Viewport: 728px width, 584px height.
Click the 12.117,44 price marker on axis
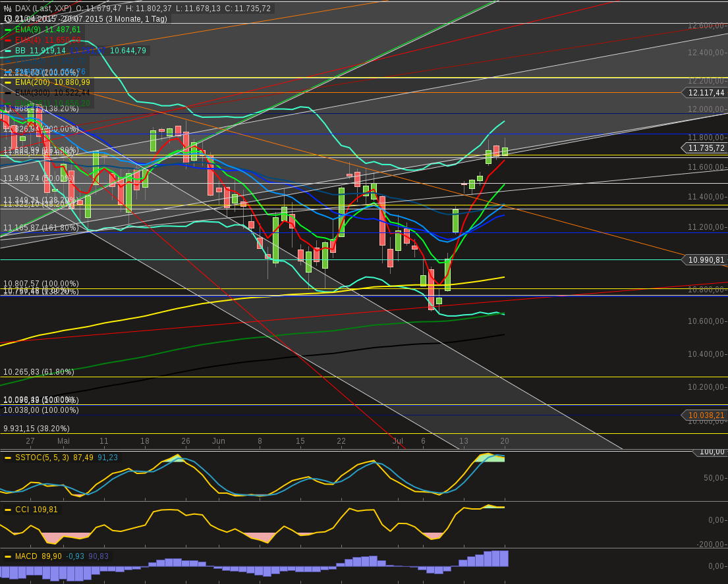point(705,93)
